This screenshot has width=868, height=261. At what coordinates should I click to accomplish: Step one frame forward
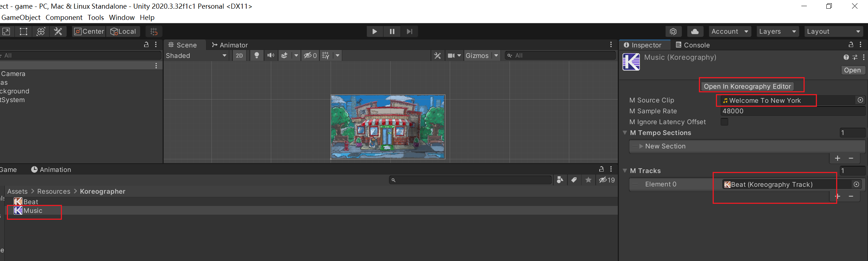click(410, 31)
